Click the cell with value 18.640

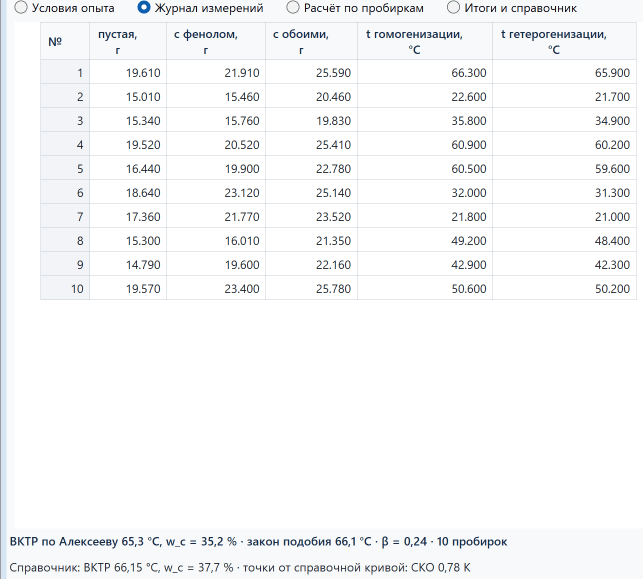point(128,193)
